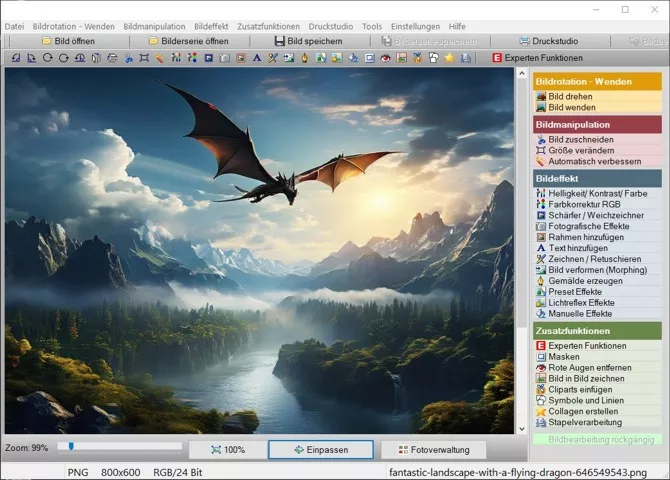Click the 'Fotoverwaltung' button
The image size is (670, 480).
pyautogui.click(x=427, y=450)
